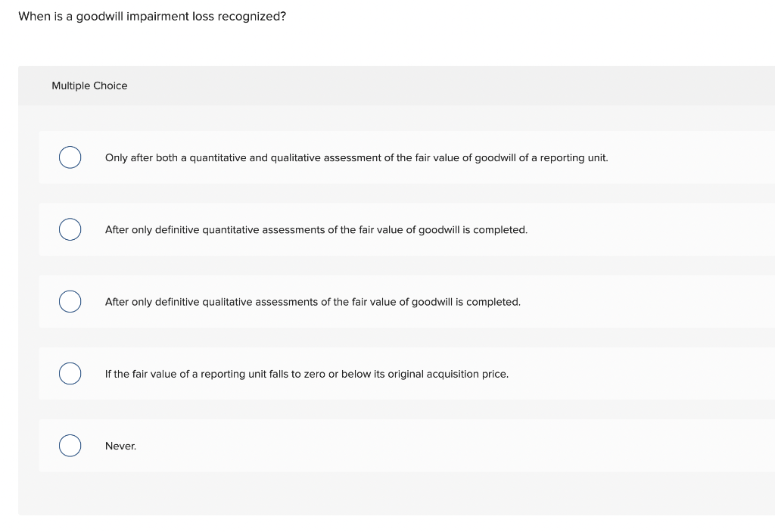Viewport: 775px width, 532px height.
Task: Select the radio button beside 'After only definitive qualitative assessments'
Action: click(x=70, y=301)
